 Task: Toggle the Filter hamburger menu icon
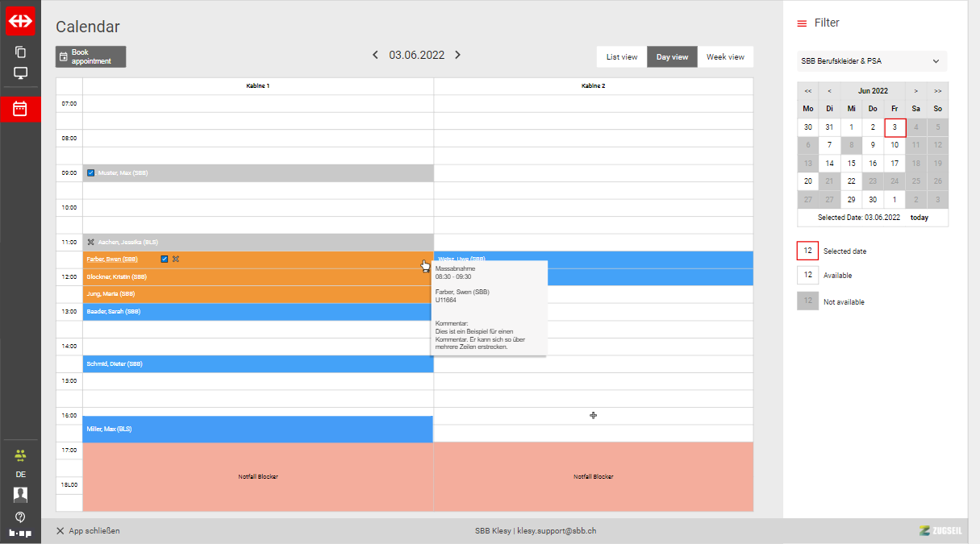click(802, 23)
